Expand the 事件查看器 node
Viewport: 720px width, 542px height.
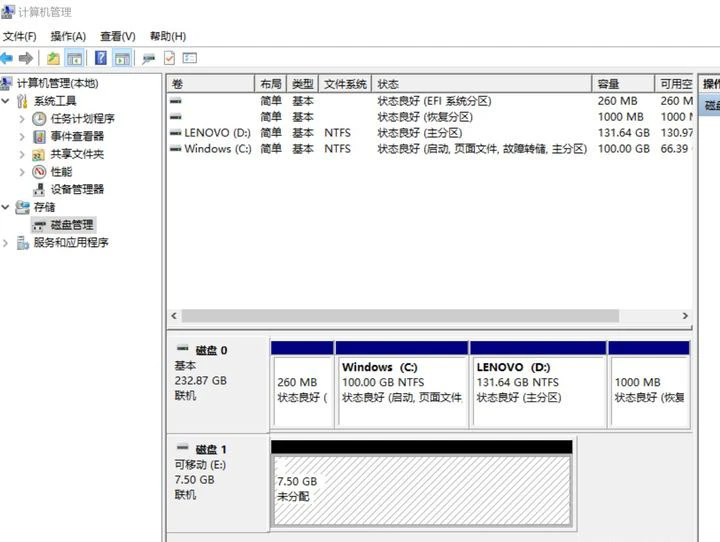22,136
